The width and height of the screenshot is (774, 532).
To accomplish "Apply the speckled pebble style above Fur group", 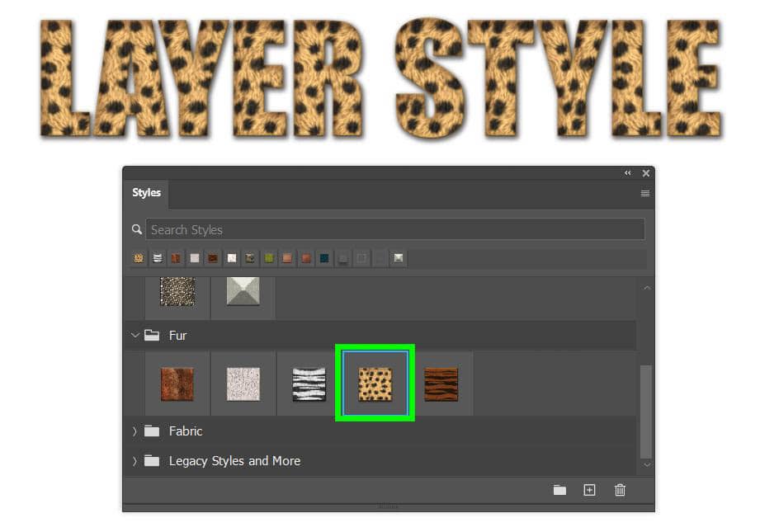I will (x=177, y=292).
